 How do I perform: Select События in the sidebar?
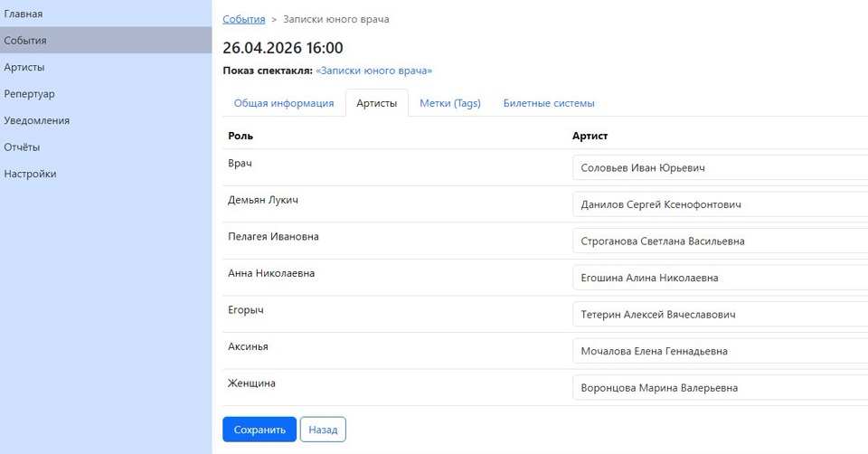pos(25,41)
